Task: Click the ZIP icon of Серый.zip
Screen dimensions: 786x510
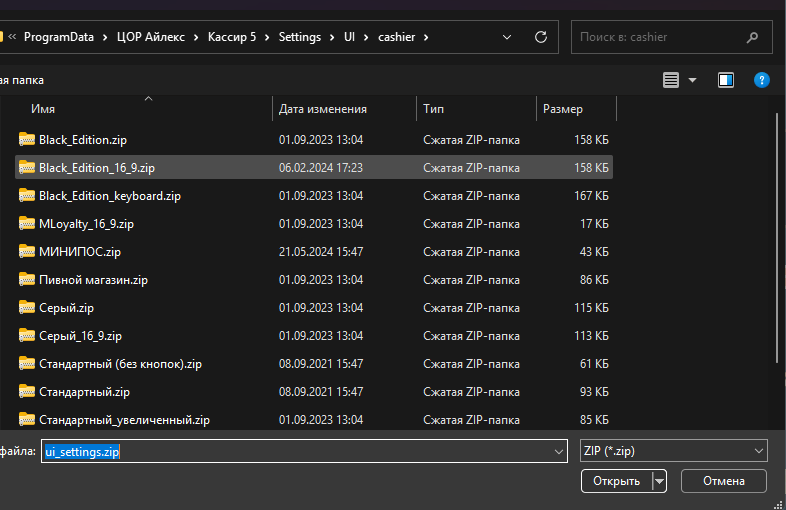Action: [x=26, y=308]
